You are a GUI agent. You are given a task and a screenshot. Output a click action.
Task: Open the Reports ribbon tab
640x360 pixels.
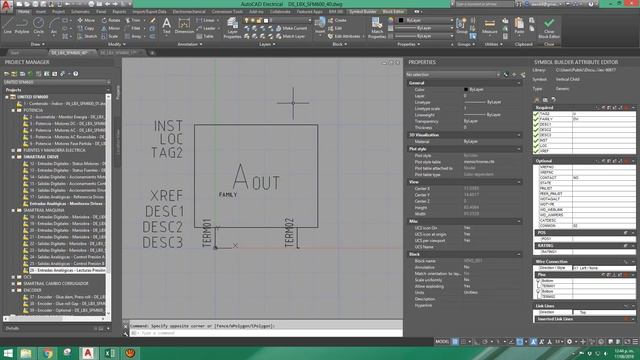click(119, 11)
